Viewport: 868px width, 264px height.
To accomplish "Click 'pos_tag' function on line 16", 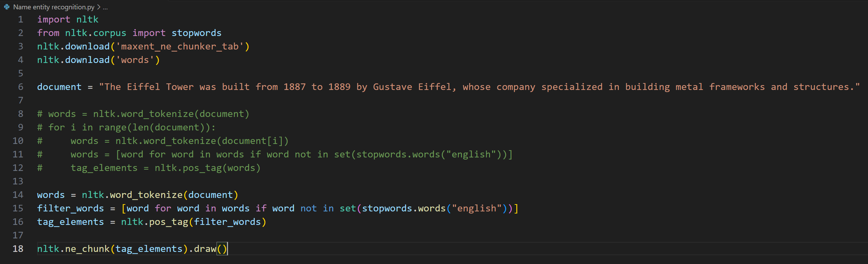I will coord(168,222).
